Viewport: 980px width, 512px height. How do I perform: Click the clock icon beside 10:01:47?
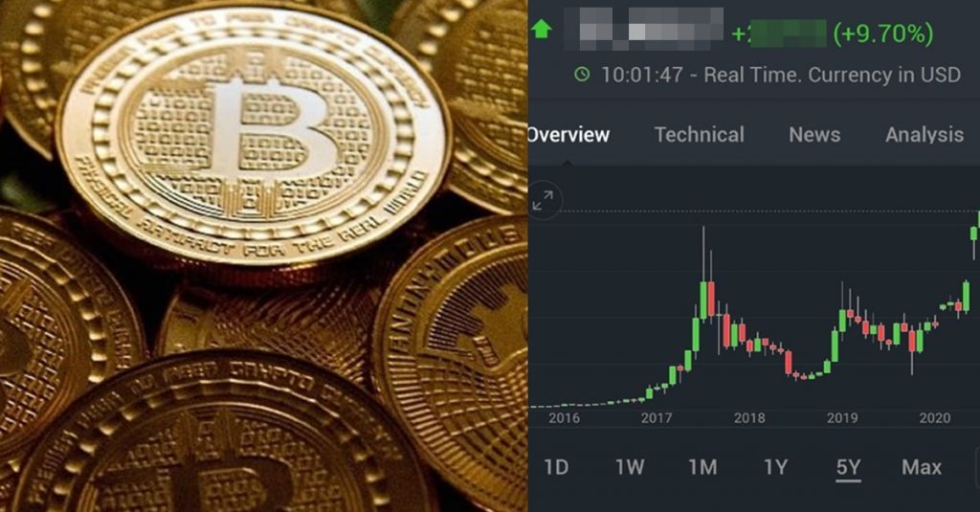pos(582,75)
